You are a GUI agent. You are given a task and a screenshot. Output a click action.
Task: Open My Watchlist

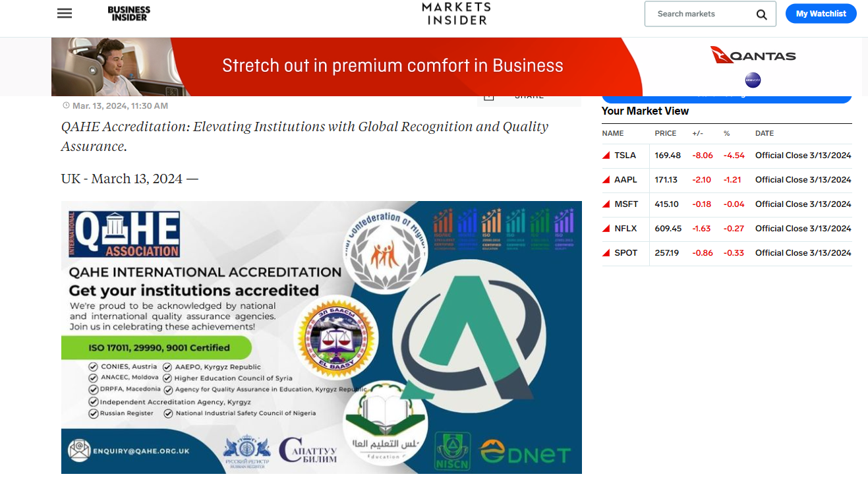tap(821, 14)
